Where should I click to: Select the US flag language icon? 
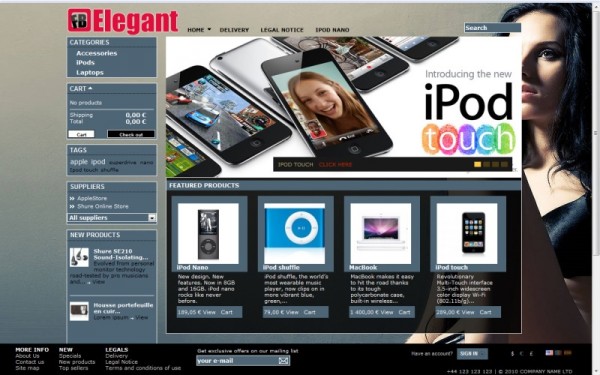(549, 353)
